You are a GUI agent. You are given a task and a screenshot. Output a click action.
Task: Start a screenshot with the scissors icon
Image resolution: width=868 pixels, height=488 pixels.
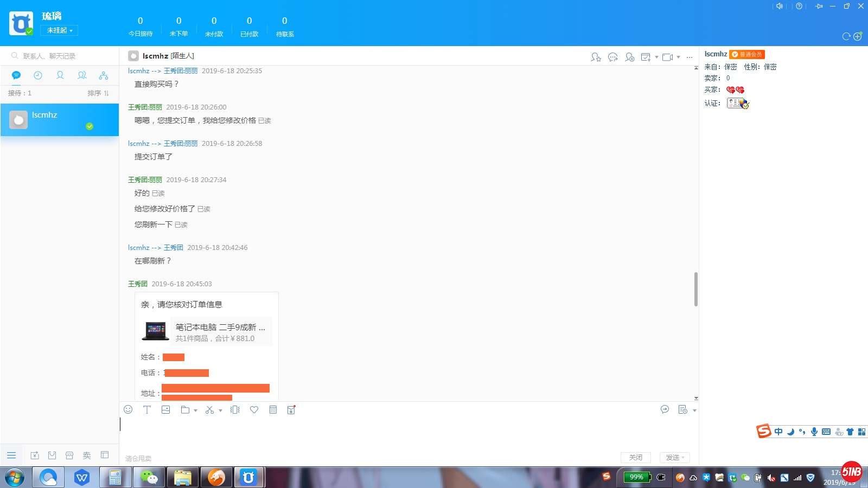(209, 410)
